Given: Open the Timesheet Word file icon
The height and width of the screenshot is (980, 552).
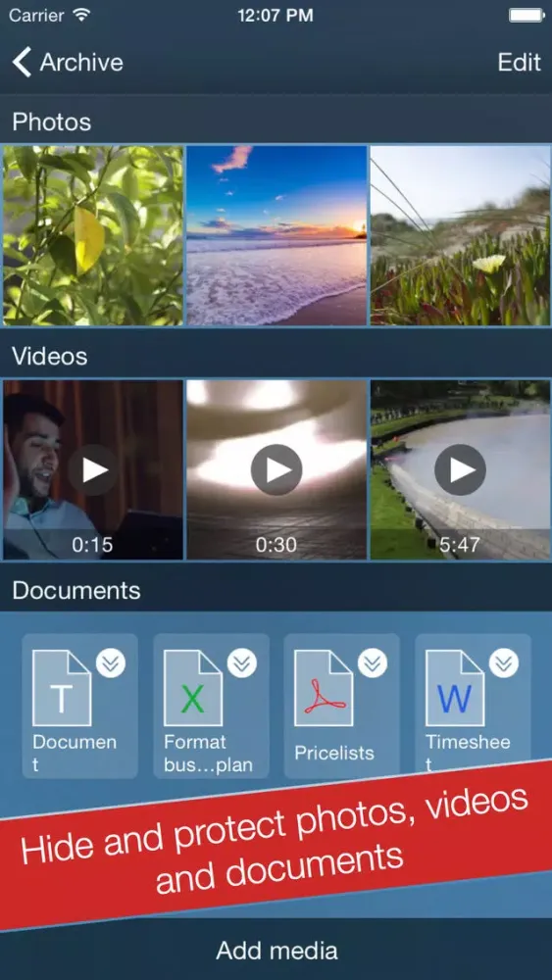Looking at the screenshot, I should pos(455,688).
